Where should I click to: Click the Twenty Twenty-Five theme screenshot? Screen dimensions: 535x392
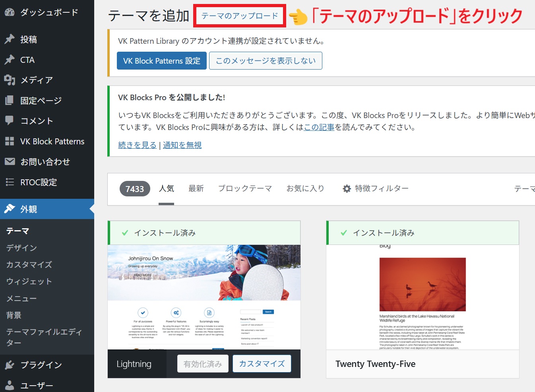point(423,297)
